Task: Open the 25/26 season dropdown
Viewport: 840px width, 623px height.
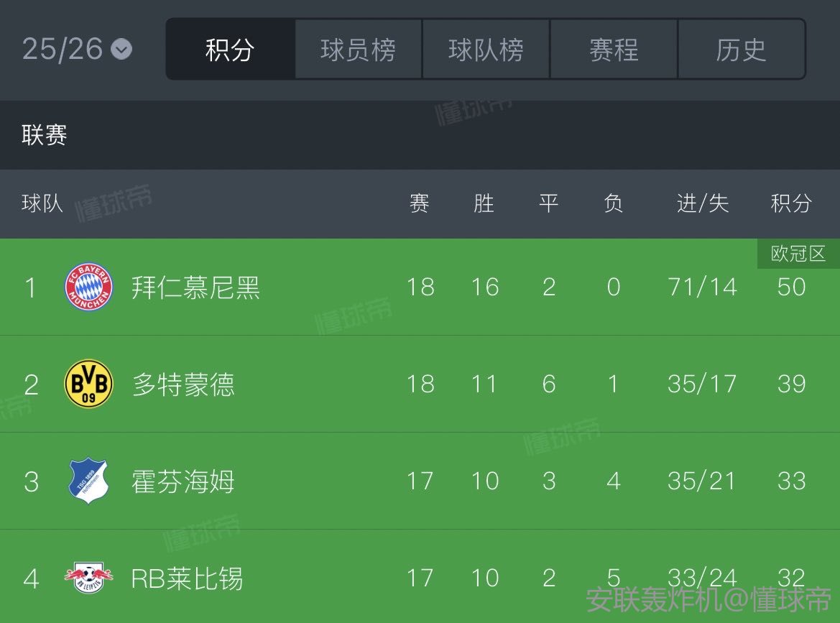Action: point(77,49)
